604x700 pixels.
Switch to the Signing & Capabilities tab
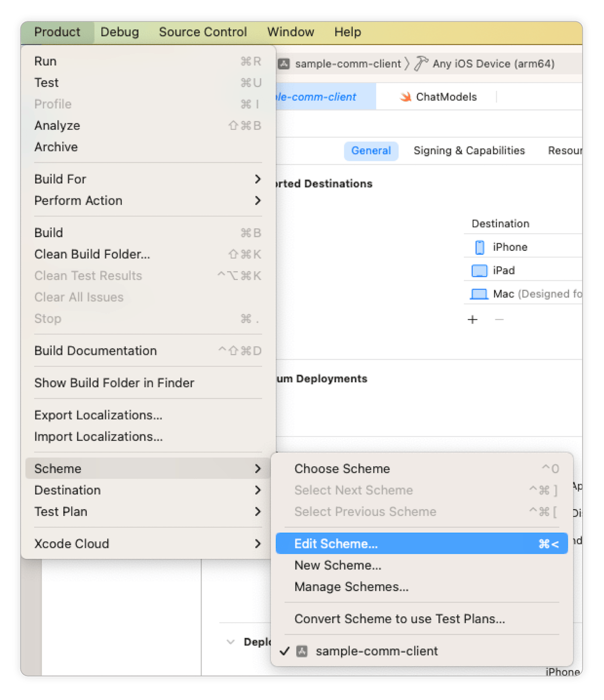(x=469, y=150)
